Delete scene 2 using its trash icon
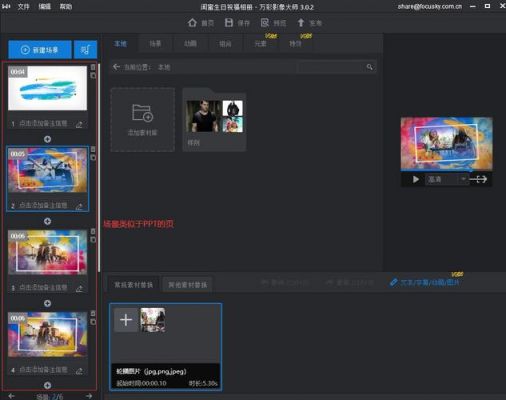Screen dimensions: 506x400 (x=93, y=149)
